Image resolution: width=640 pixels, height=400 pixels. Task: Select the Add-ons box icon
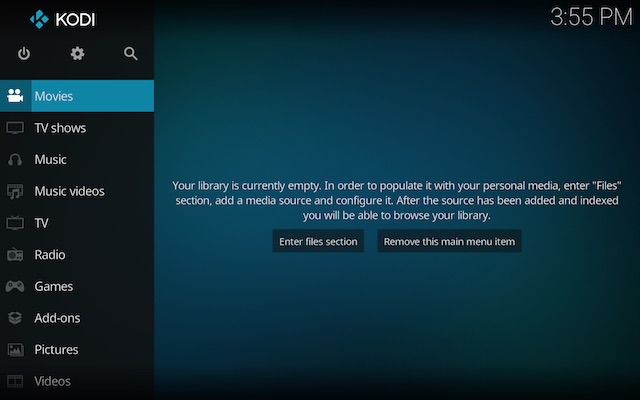tap(15, 318)
